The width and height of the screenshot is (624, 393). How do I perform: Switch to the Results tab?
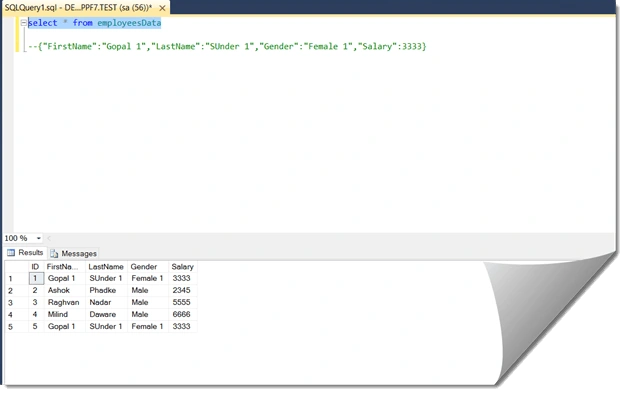25,253
